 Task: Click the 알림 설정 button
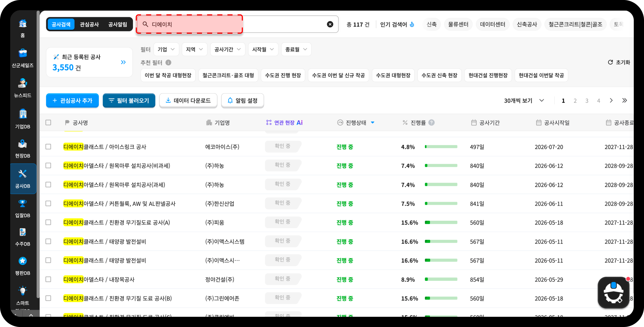242,100
